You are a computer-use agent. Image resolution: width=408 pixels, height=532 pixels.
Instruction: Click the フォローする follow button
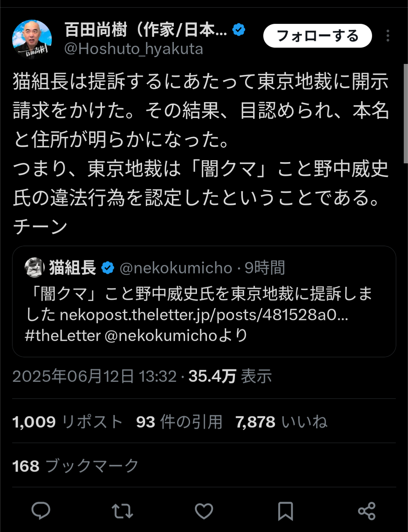pyautogui.click(x=317, y=36)
